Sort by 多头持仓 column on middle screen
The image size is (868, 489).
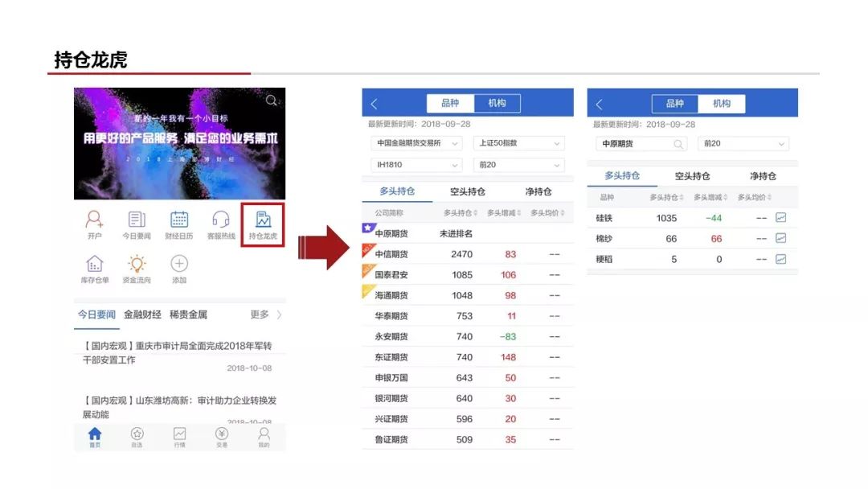[x=460, y=212]
